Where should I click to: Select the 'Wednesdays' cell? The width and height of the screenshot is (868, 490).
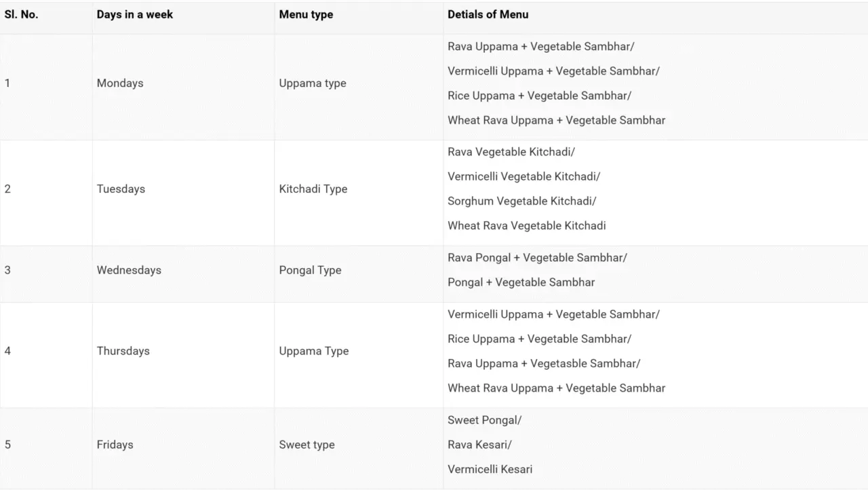(129, 270)
